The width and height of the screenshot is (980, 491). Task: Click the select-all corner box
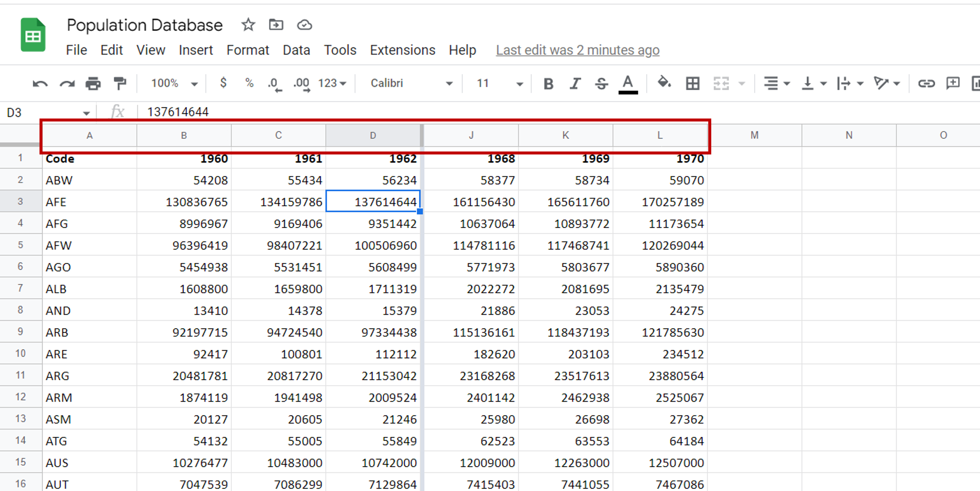[20, 135]
